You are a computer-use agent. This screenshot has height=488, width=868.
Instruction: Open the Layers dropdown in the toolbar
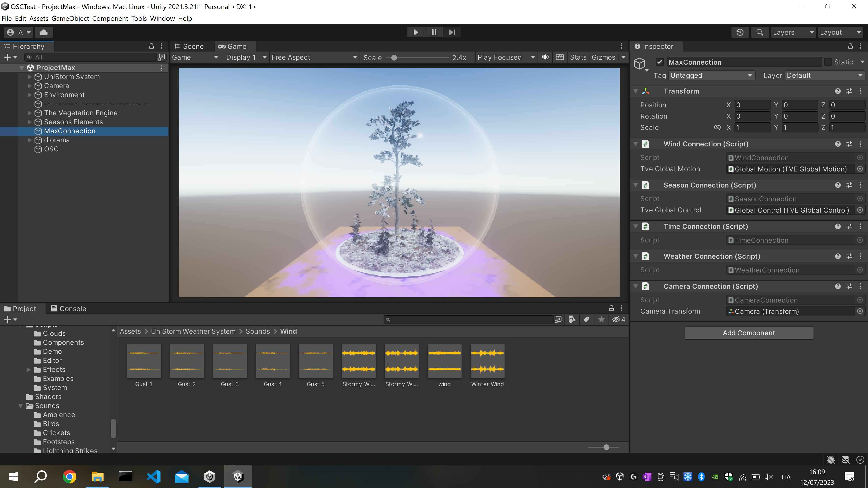[x=793, y=32]
